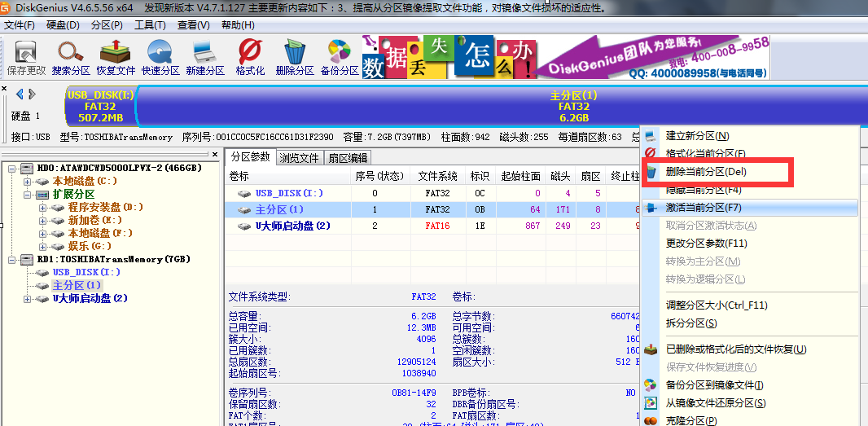Open the 分区(P) menu
The width and height of the screenshot is (868, 426).
(x=107, y=25)
